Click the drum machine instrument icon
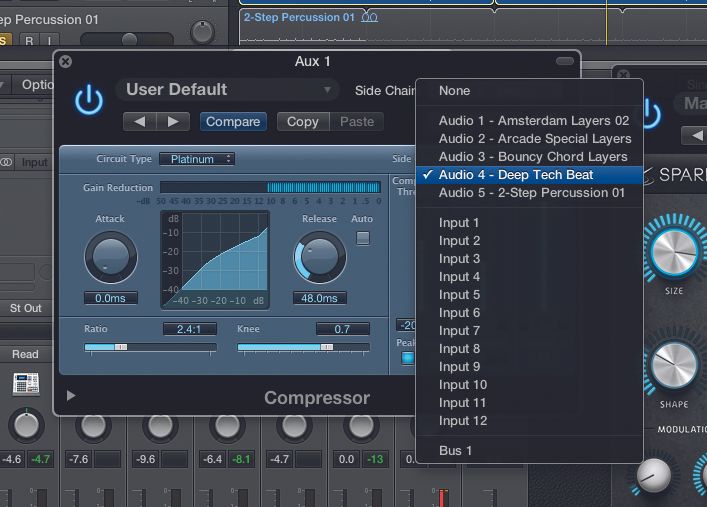This screenshot has width=707, height=507. click(x=26, y=383)
